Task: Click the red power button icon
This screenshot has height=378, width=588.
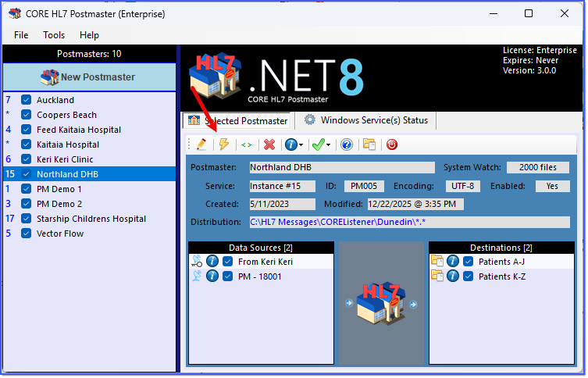Action: pos(392,144)
